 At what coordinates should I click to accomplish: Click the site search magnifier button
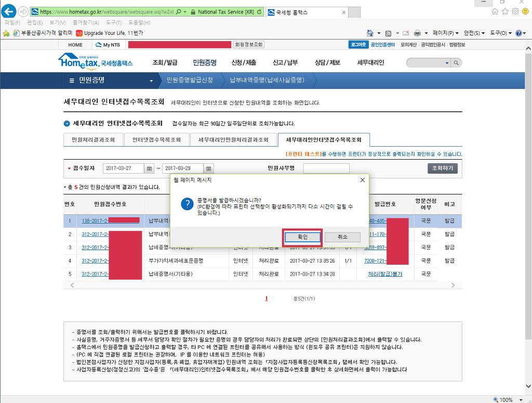456,63
